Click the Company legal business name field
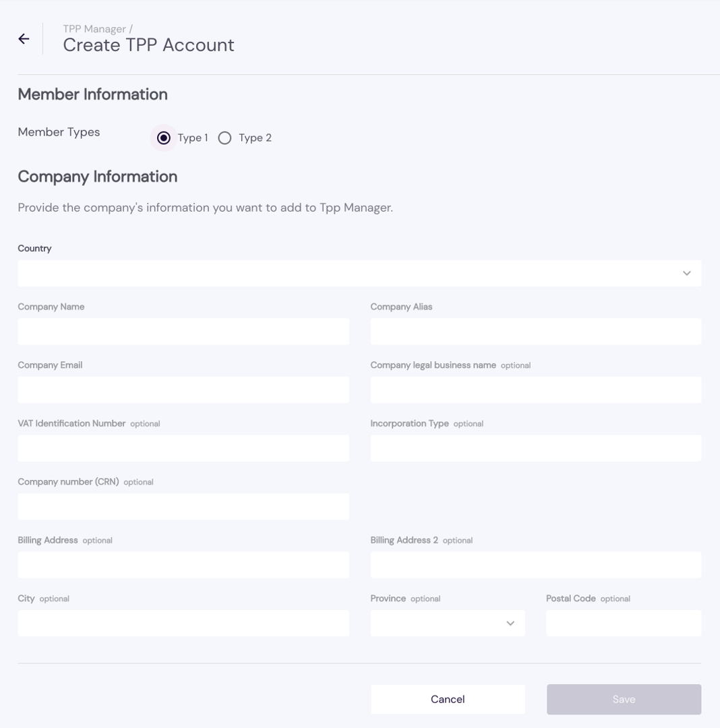This screenshot has width=720, height=728. pyautogui.click(x=535, y=390)
